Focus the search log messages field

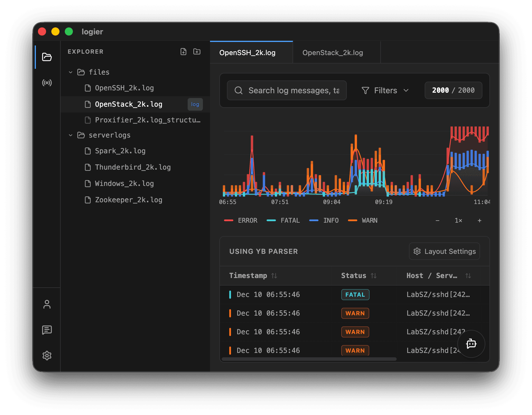287,90
